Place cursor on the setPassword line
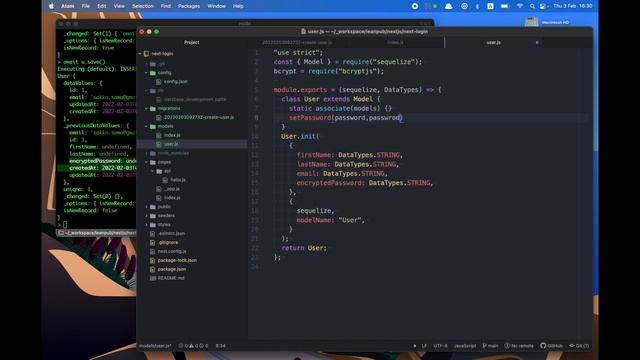Screen dimensions: 640x360 (x=346, y=118)
